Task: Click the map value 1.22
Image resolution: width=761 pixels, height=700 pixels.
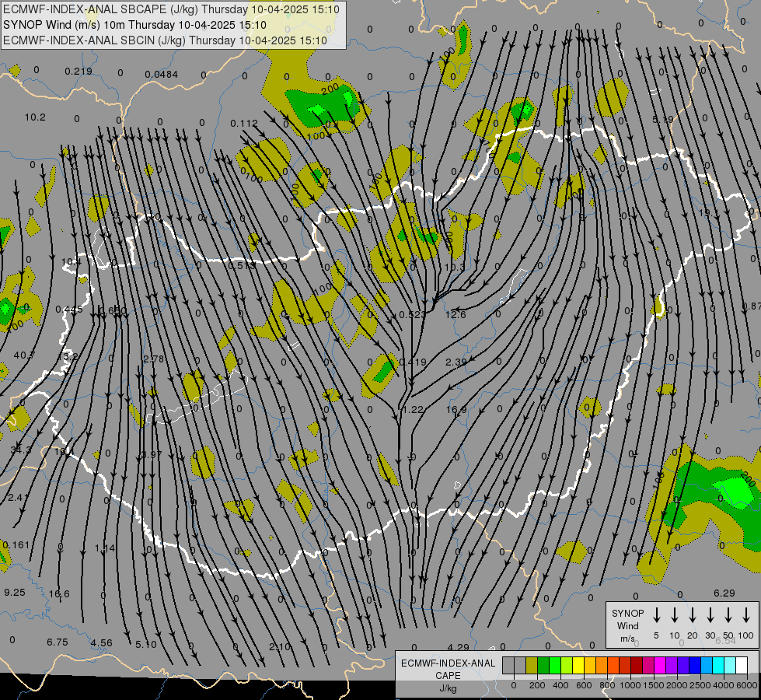Action: 413,410
